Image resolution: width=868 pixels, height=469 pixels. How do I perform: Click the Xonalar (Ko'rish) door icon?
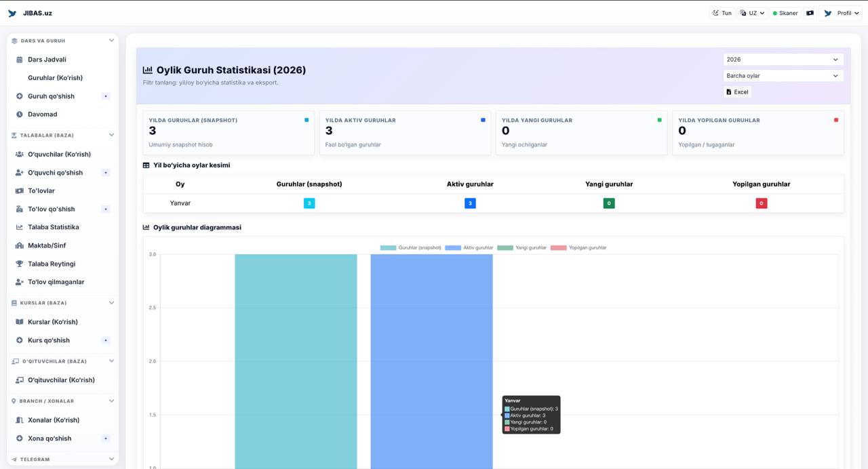20,420
